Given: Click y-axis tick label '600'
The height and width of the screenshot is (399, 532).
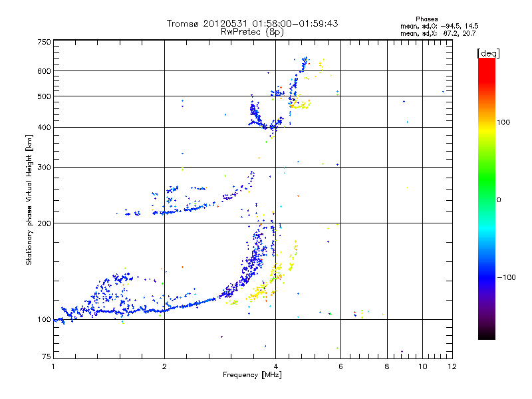Looking at the screenshot, I should [45, 71].
